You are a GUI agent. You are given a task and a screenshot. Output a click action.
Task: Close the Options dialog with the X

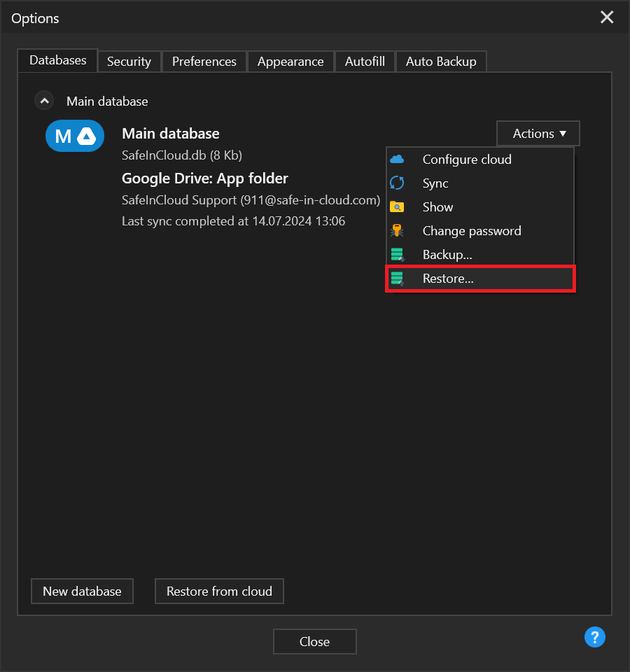click(607, 17)
